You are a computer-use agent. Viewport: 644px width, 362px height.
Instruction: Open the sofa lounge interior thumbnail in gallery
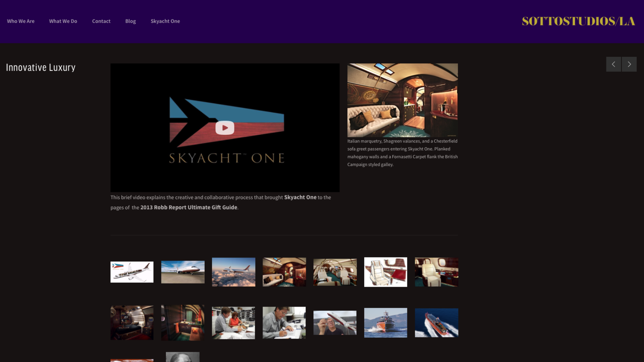point(284,272)
